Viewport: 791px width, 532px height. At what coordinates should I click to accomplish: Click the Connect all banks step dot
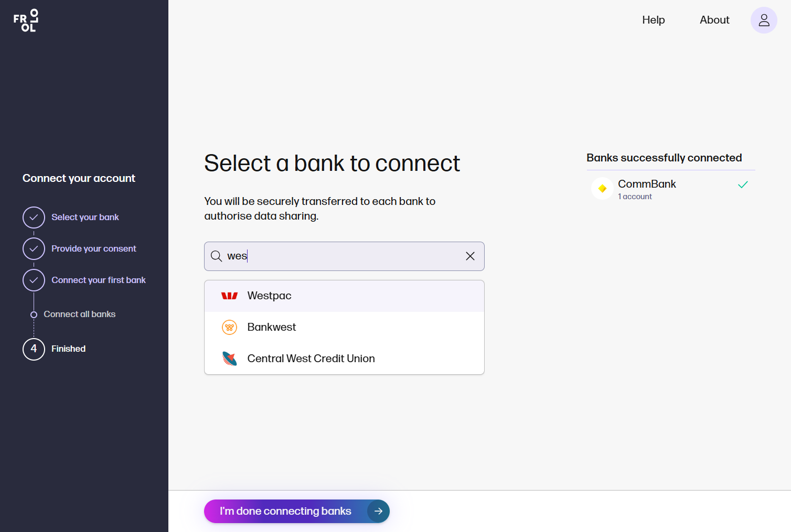click(34, 314)
